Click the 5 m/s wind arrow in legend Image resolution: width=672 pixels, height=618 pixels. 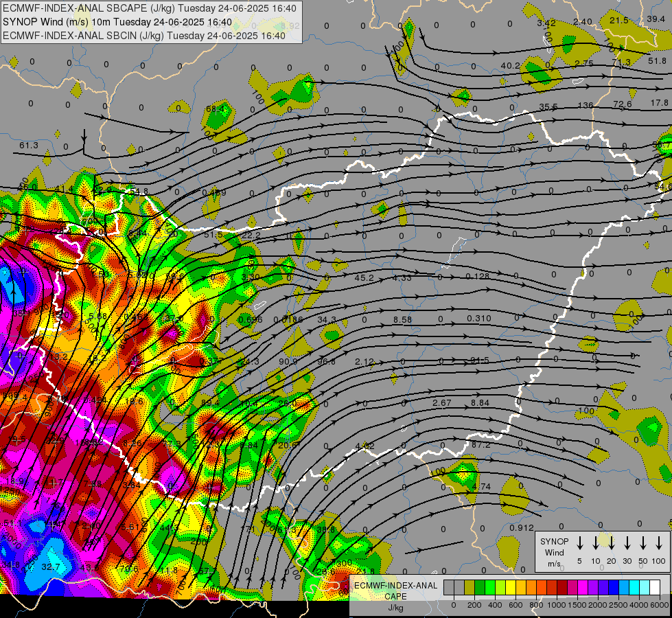click(x=580, y=543)
